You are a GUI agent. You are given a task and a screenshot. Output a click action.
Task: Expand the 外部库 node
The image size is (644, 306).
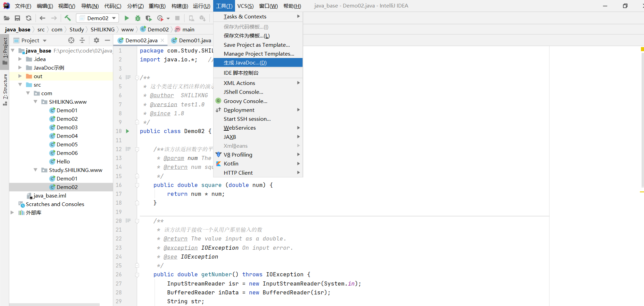[12, 213]
